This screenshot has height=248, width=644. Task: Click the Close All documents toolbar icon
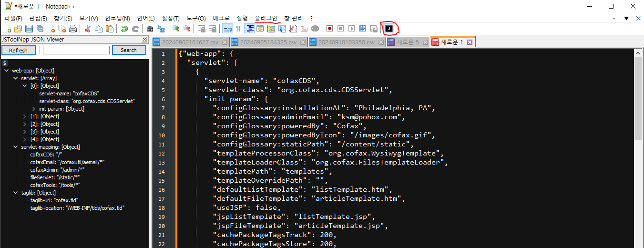click(62, 29)
